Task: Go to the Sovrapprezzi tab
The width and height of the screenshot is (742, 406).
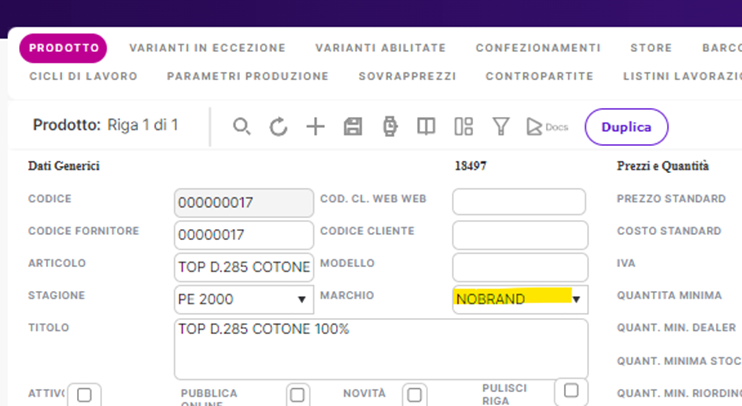Action: [407, 76]
